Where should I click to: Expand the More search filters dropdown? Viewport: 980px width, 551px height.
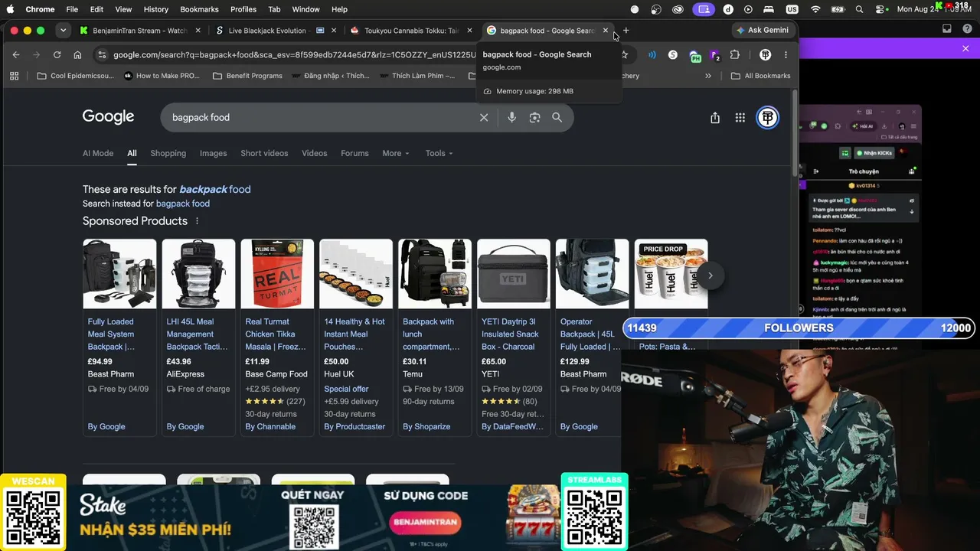pyautogui.click(x=396, y=153)
